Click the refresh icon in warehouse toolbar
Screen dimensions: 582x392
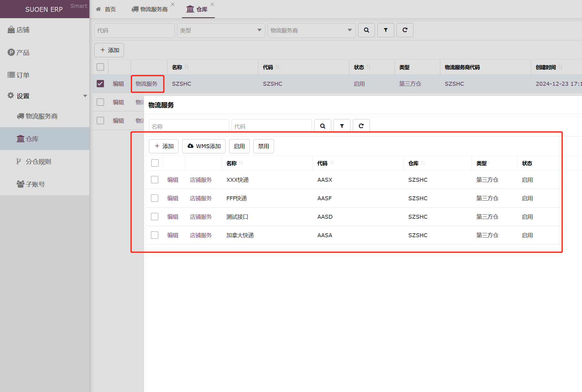(405, 30)
